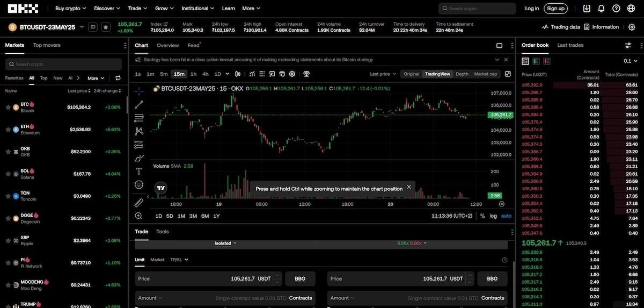This screenshot has height=308, width=644.
Task: Select the trend line drawing tool
Action: [139, 104]
